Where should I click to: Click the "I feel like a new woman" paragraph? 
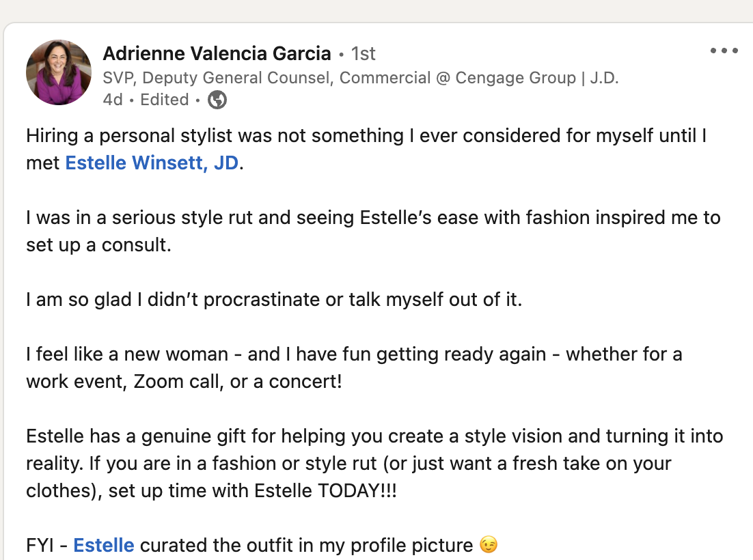(353, 354)
